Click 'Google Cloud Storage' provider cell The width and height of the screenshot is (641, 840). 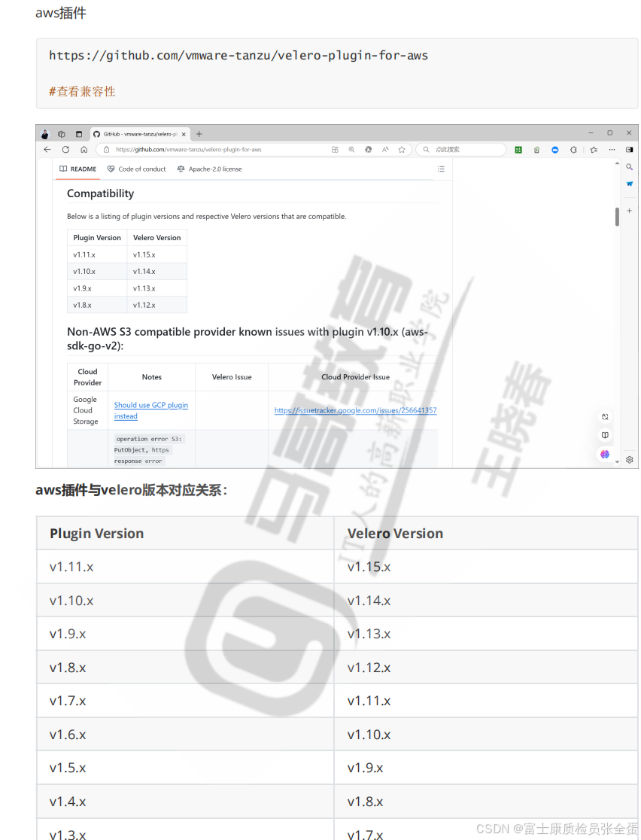86,410
